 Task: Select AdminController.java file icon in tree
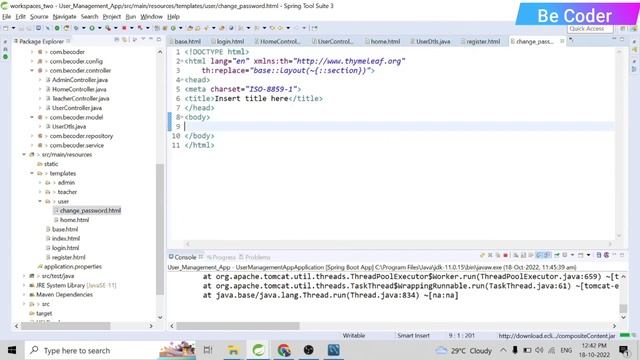[48, 80]
